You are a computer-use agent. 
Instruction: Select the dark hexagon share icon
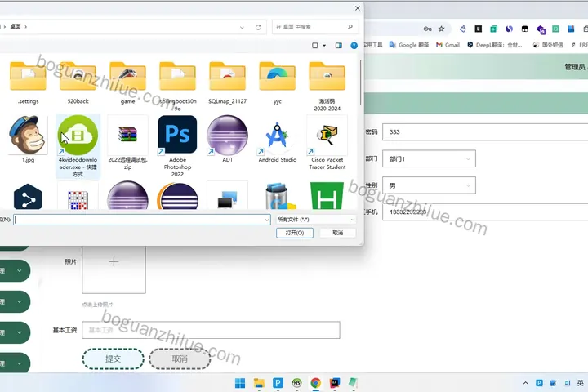(28, 197)
